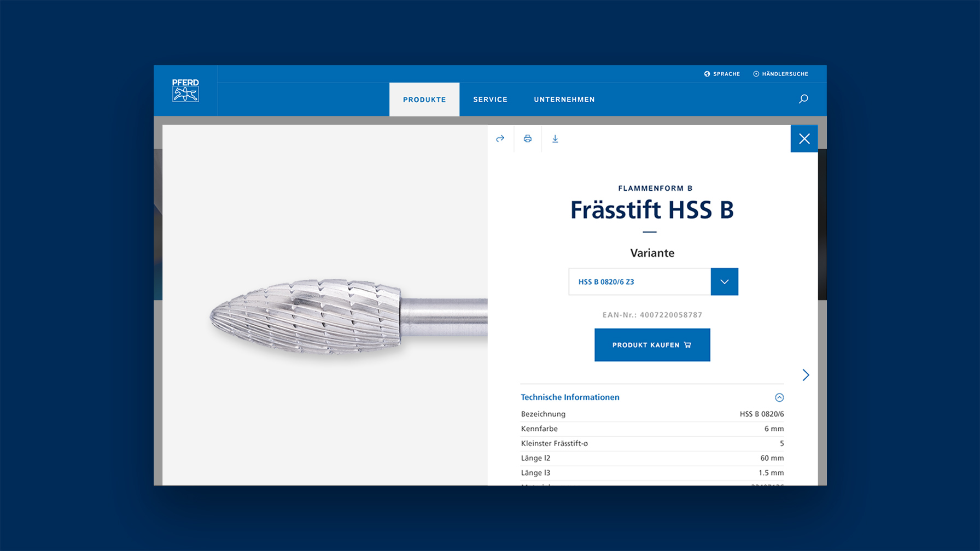Click the HSS B 0820/6 Z3 variant field

click(x=640, y=282)
